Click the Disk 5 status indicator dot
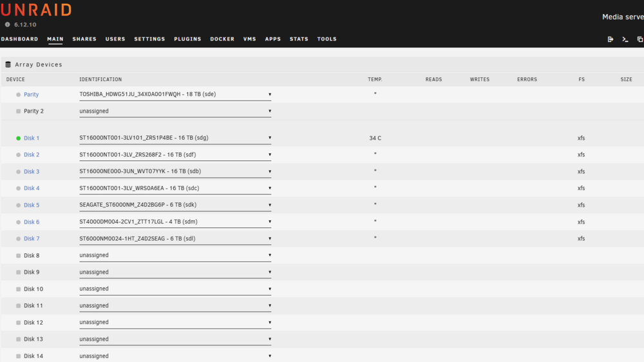 (x=18, y=205)
